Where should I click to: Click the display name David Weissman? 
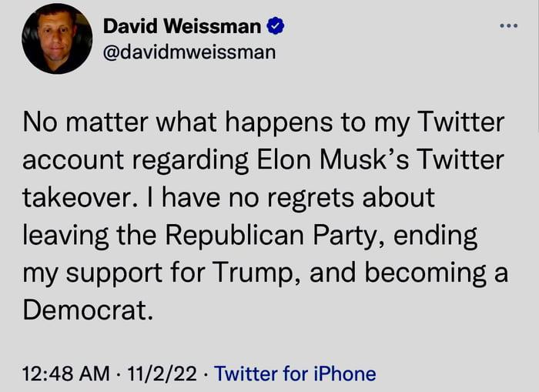coord(182,27)
